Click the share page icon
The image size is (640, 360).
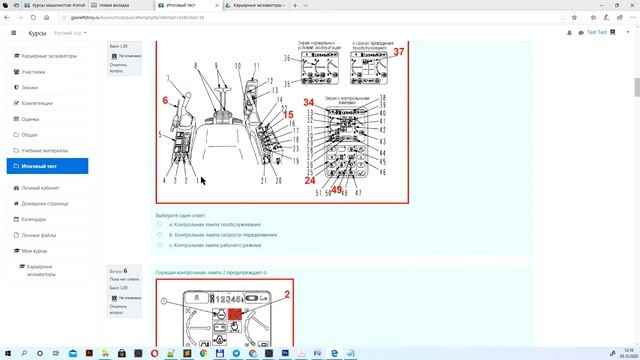620,18
